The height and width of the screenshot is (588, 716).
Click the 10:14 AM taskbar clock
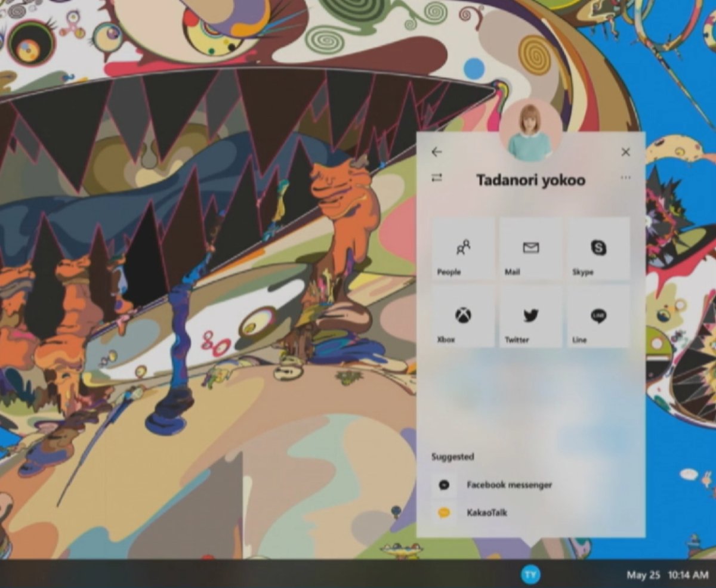click(x=688, y=575)
